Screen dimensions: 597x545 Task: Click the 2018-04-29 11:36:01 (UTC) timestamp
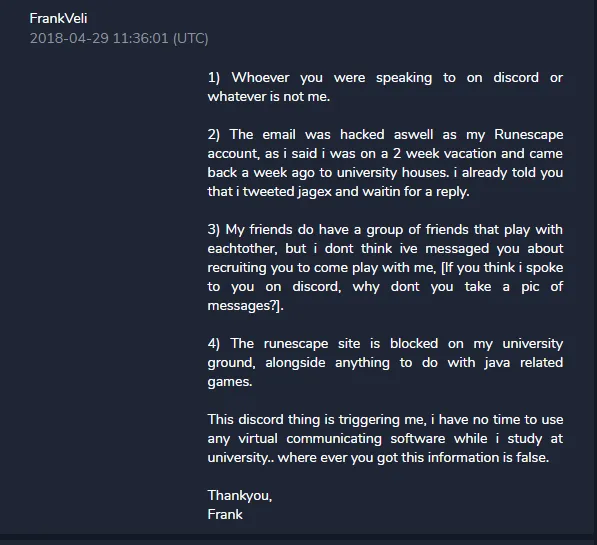point(119,38)
